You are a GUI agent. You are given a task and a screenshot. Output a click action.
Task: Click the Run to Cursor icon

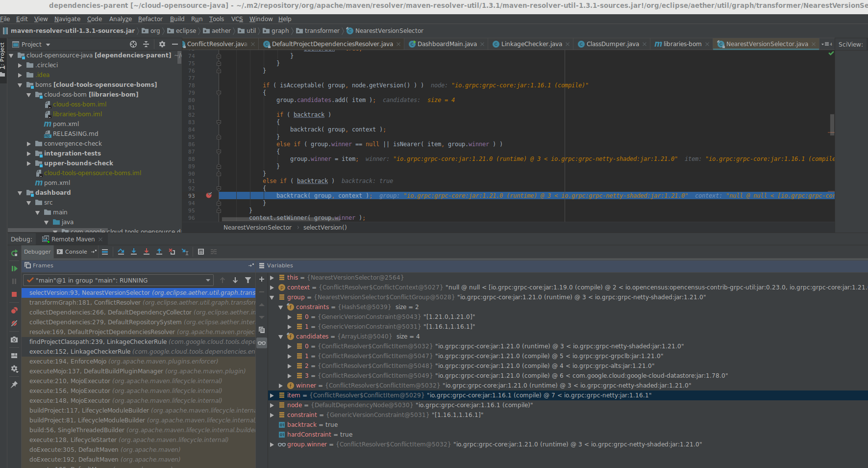click(x=185, y=252)
